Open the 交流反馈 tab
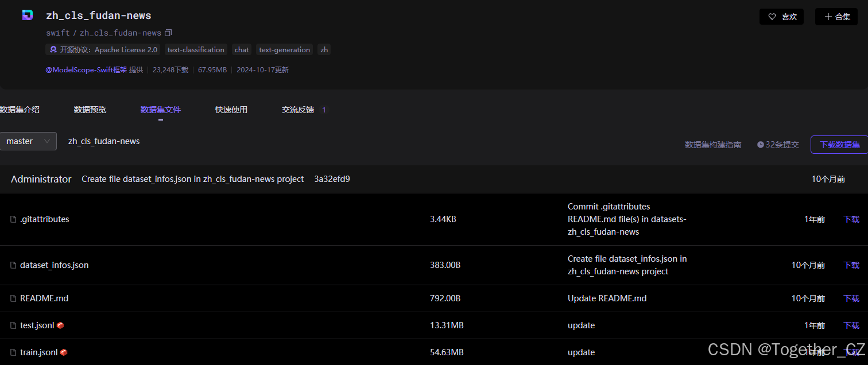The height and width of the screenshot is (365, 868). tap(298, 110)
